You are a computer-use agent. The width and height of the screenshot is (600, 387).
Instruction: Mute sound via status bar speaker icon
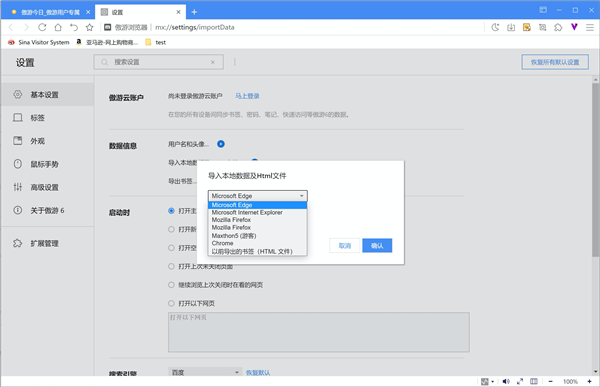[x=506, y=381]
